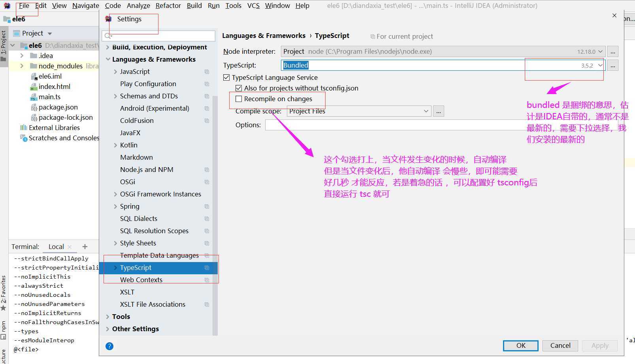Click the OK button
Image resolution: width=635 pixels, height=364 pixels.
click(521, 345)
